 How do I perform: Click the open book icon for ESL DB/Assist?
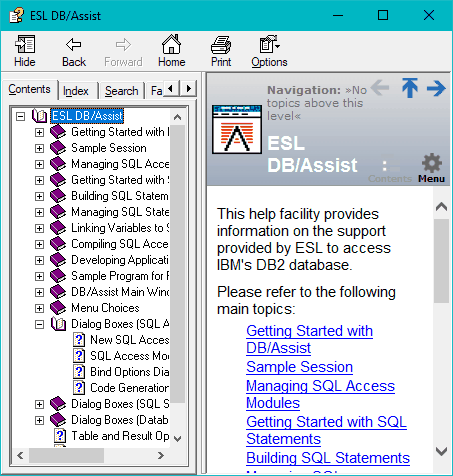(39, 116)
